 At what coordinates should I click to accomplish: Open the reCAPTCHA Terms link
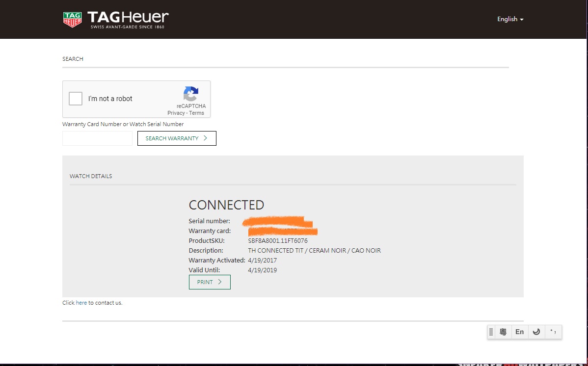[x=196, y=113]
